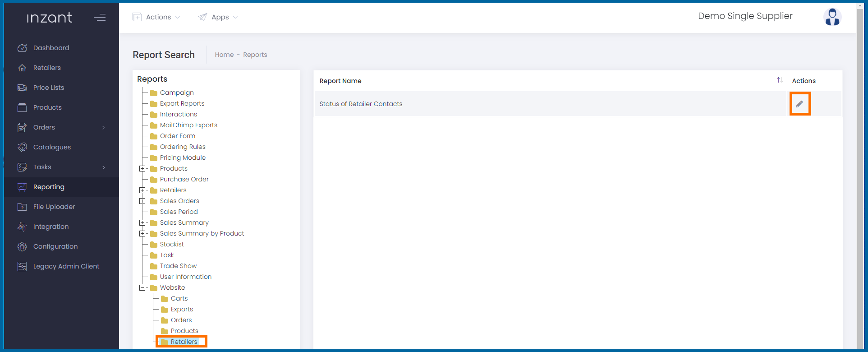The height and width of the screenshot is (352, 868).
Task: Click the Home breadcrumb link
Action: (224, 55)
